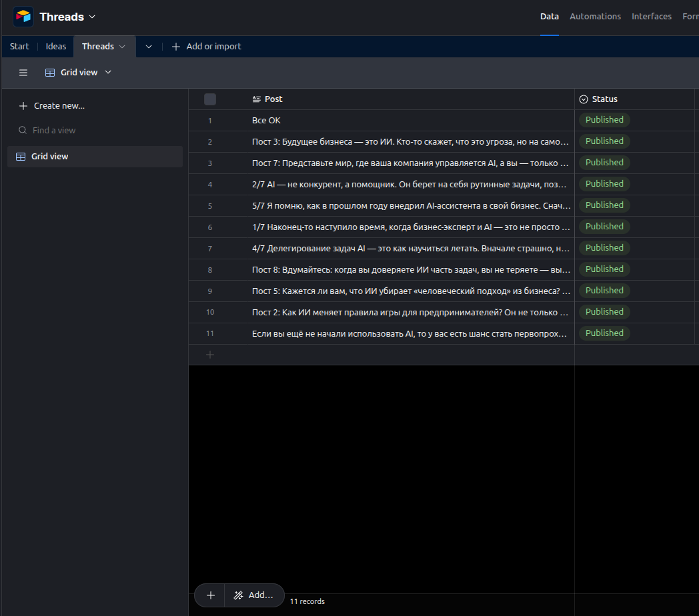Select the post cell starting 4/7 Делегирование задач
699x616 pixels.
411,248
